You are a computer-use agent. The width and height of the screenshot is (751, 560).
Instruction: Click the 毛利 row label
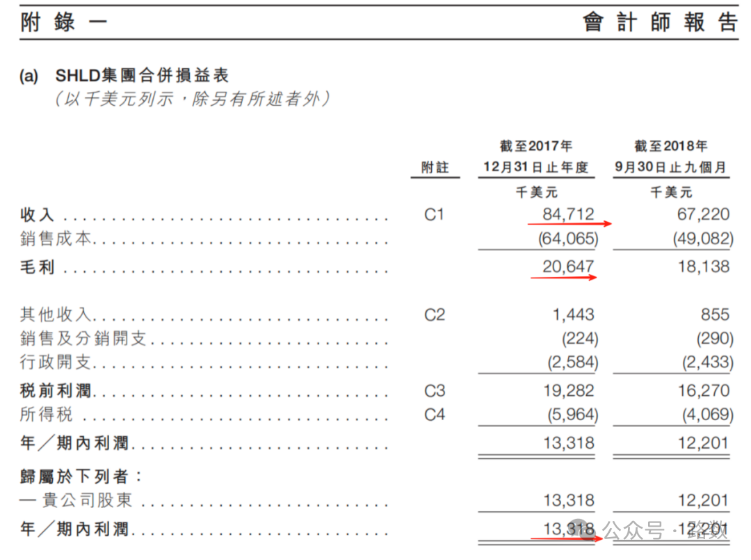coord(38,268)
